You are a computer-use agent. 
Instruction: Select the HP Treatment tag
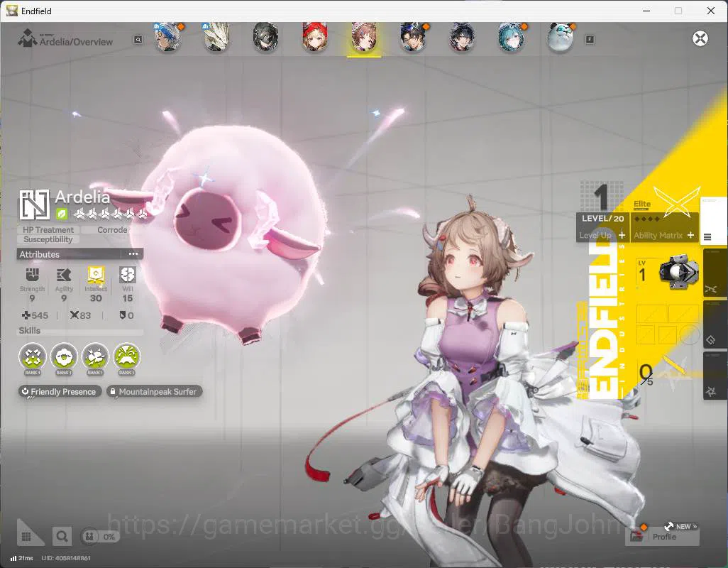pyautogui.click(x=48, y=230)
